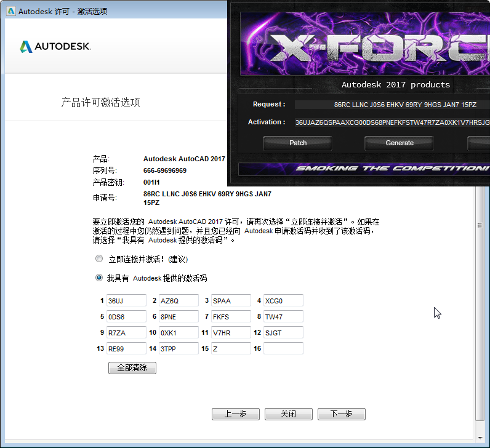The image size is (490, 448).
Task: Go back with the 上一步 button
Action: [236, 414]
